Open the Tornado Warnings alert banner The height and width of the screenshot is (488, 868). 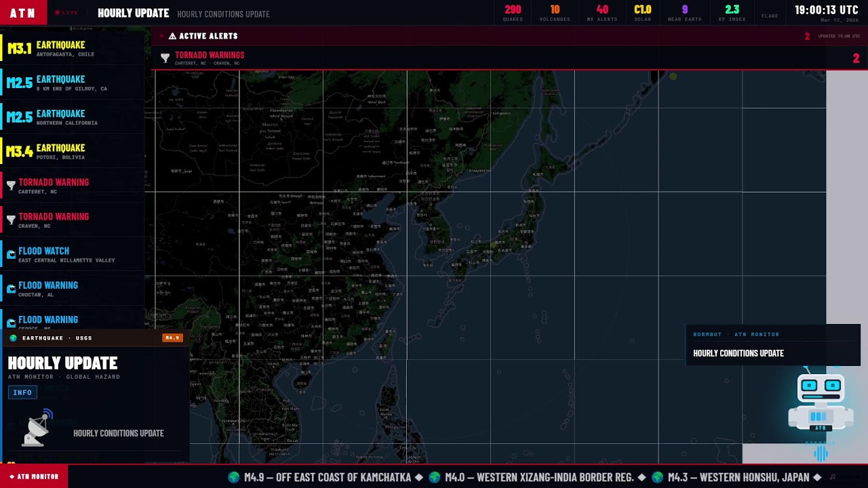(510, 59)
